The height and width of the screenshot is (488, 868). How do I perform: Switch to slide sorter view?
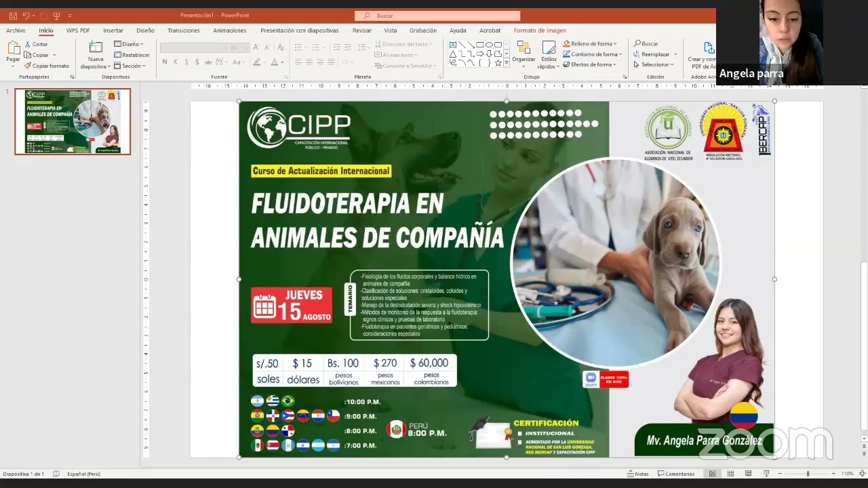[730, 474]
